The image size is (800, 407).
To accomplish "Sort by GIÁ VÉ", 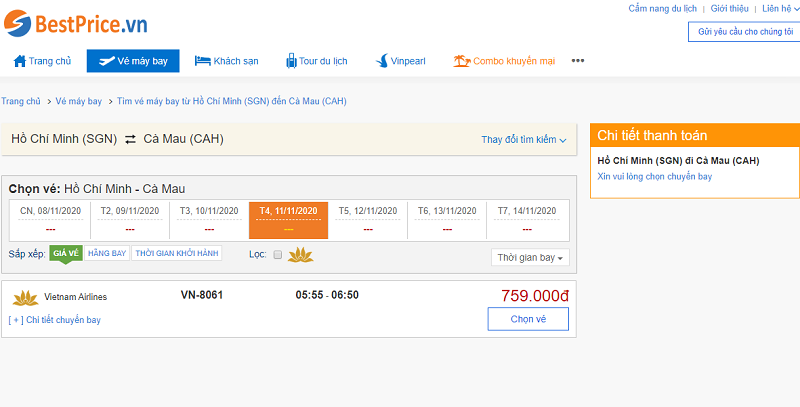I will point(66,253).
